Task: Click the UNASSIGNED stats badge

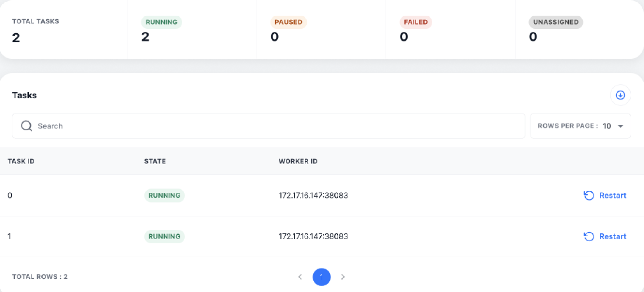Action: [556, 22]
